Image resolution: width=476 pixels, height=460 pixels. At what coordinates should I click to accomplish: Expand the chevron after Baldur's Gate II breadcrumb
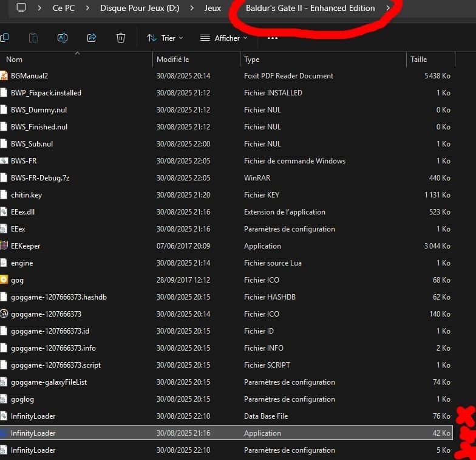coord(388,9)
